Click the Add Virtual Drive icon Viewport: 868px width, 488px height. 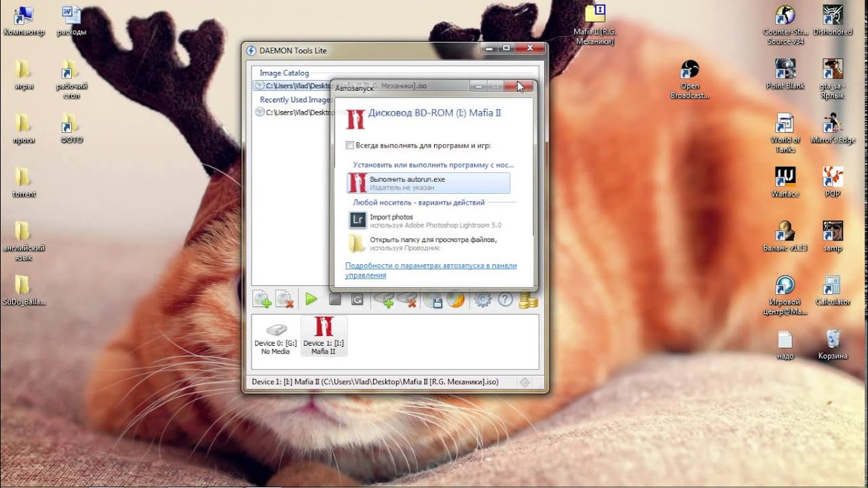385,300
